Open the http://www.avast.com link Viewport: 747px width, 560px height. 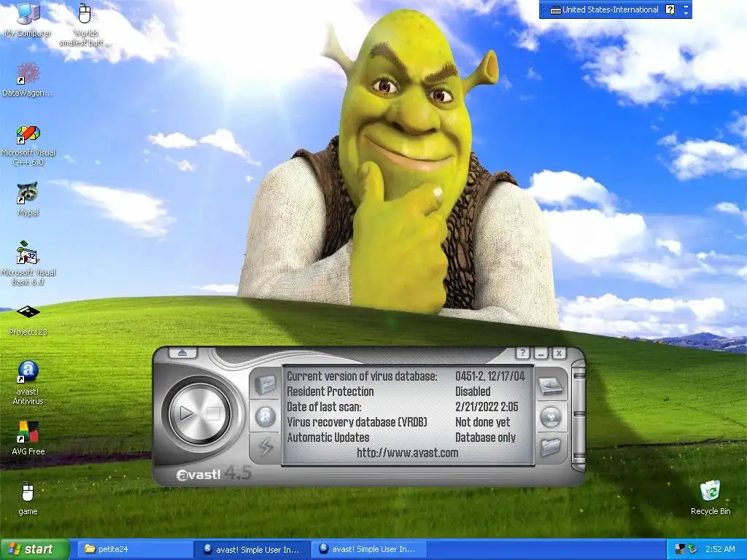click(x=407, y=452)
